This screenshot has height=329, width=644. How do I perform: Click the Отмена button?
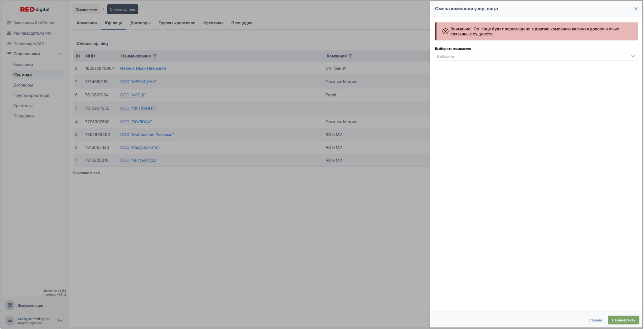click(x=595, y=320)
